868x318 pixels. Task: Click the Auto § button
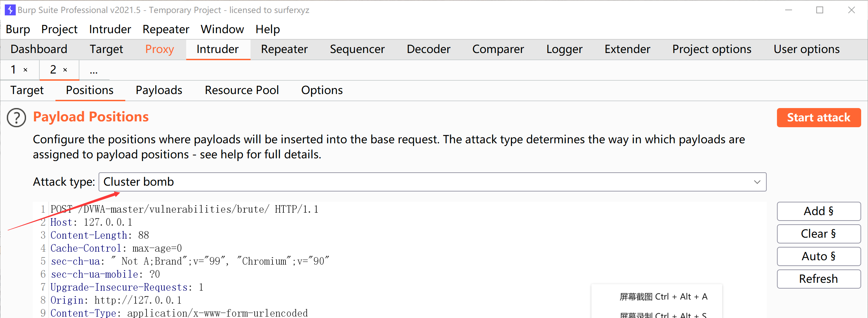(x=819, y=256)
